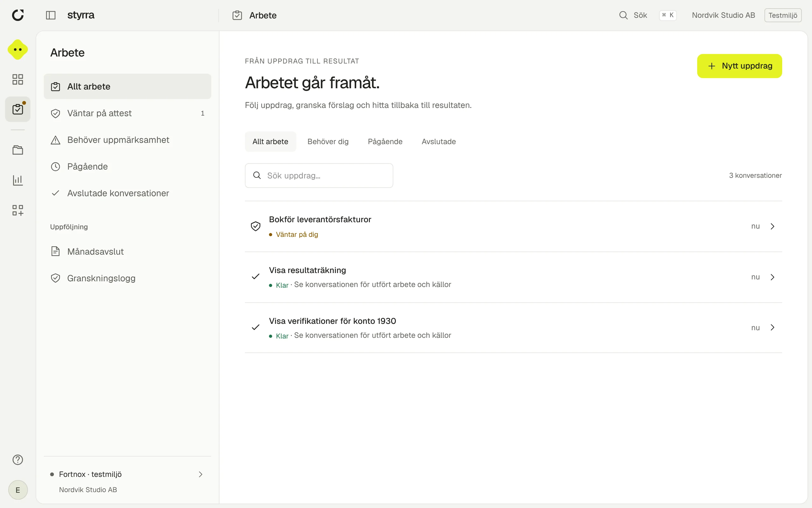Open the help question mark icon

(18, 460)
